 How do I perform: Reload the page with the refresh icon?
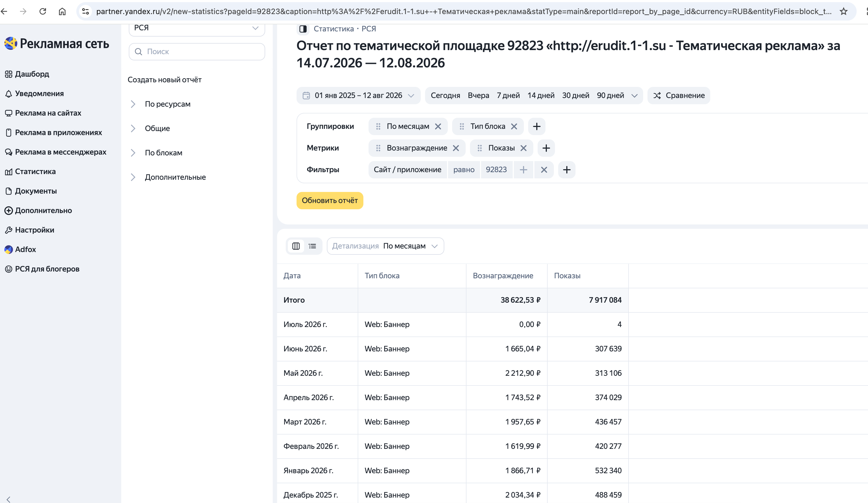43,11
